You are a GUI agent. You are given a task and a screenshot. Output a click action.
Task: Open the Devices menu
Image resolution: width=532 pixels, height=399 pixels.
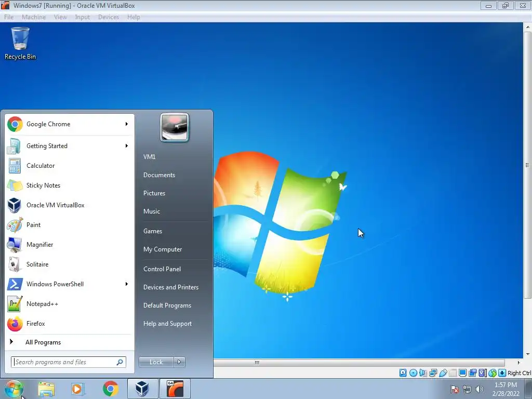coord(109,17)
